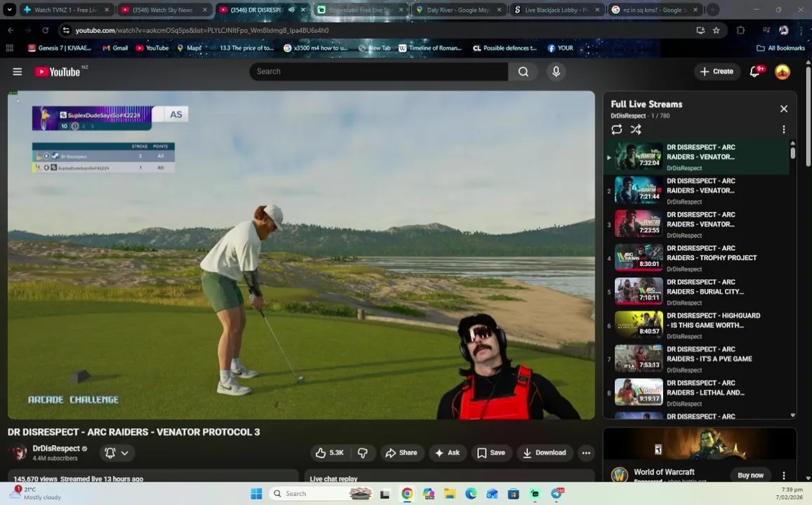Image resolution: width=812 pixels, height=505 pixels.
Task: Open the weather widget showing 21°C
Action: point(35,493)
